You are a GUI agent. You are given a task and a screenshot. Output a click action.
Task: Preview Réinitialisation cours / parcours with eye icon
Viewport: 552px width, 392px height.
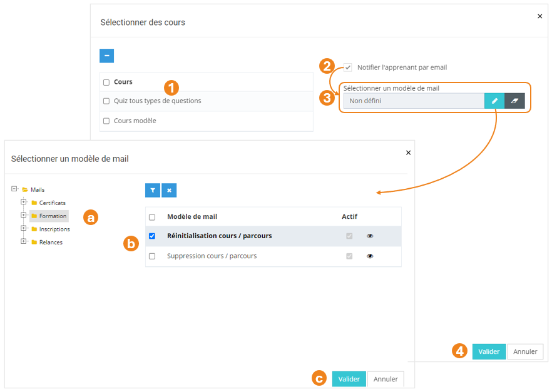pos(370,236)
